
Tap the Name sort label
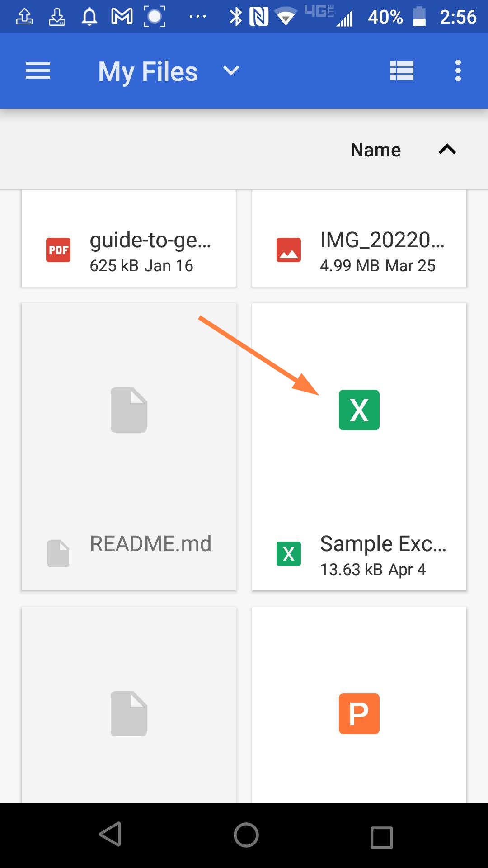coord(375,150)
